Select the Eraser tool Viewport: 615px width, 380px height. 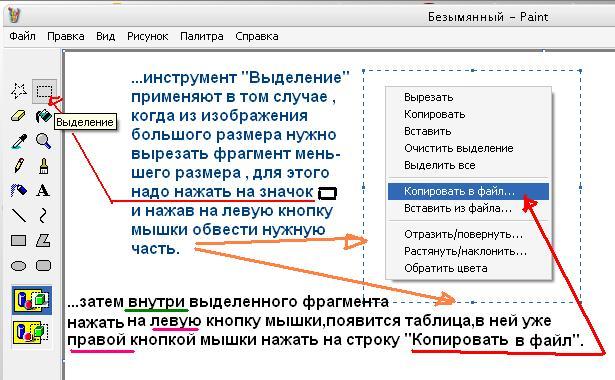coord(18,116)
